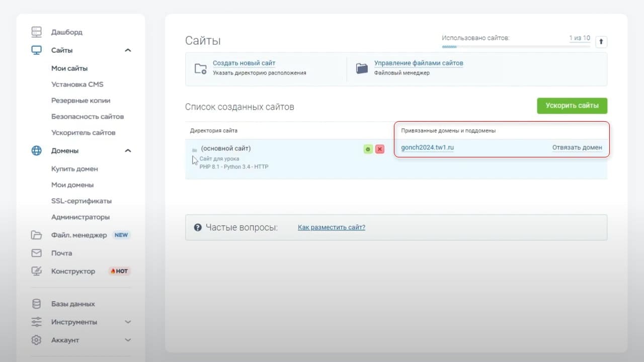Click the green site settings gear icon
This screenshot has height=362, width=644.
368,149
